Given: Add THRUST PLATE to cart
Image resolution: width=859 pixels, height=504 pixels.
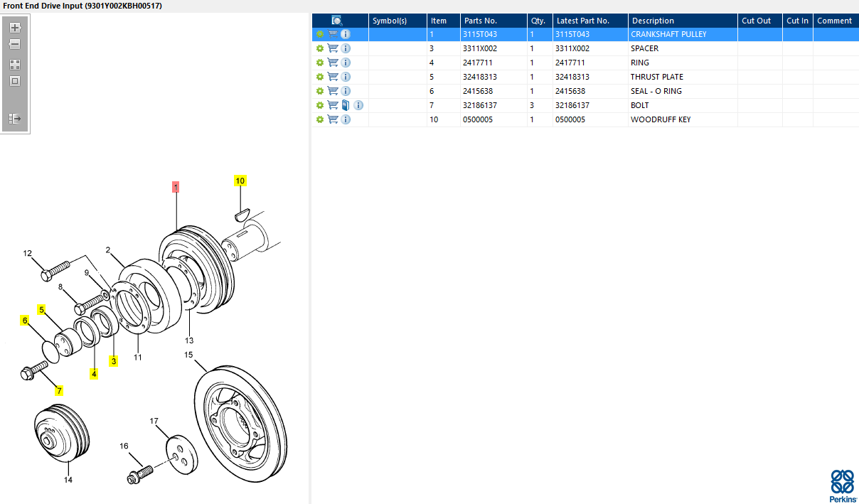Looking at the screenshot, I should [333, 77].
